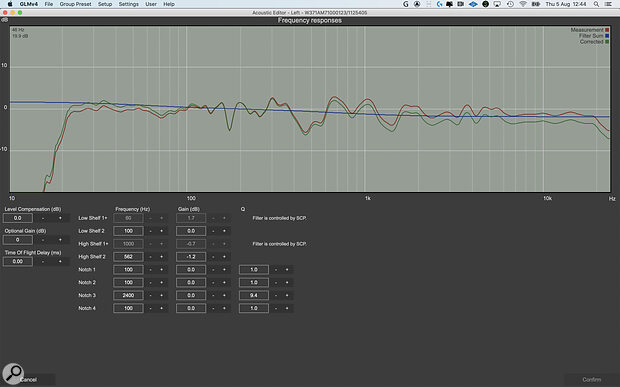This screenshot has height=387, width=620.
Task: Click Notch 4 frequency field
Action: click(x=128, y=308)
